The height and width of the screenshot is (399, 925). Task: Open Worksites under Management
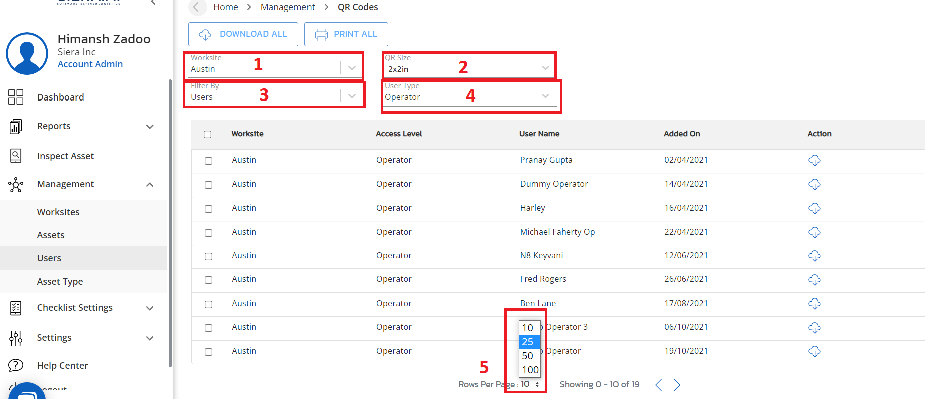click(x=58, y=212)
